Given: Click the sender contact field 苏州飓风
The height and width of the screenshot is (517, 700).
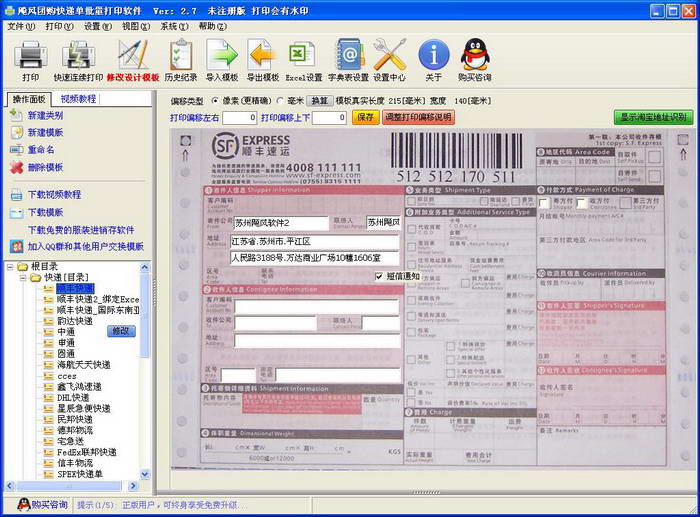Looking at the screenshot, I should (x=383, y=222).
